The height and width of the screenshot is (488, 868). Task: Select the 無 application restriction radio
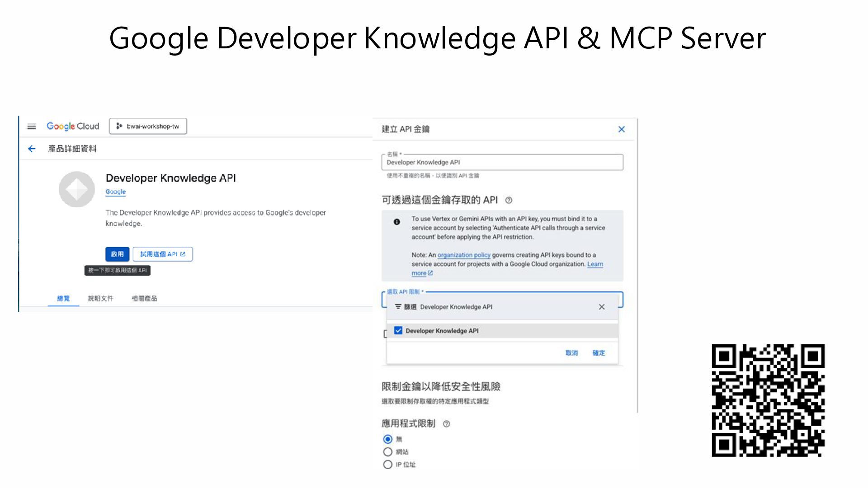click(x=388, y=439)
